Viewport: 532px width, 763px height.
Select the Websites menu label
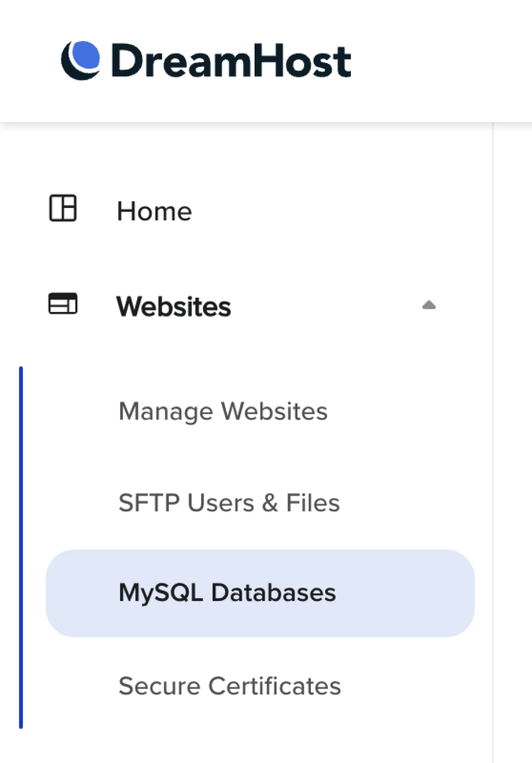[x=174, y=306]
